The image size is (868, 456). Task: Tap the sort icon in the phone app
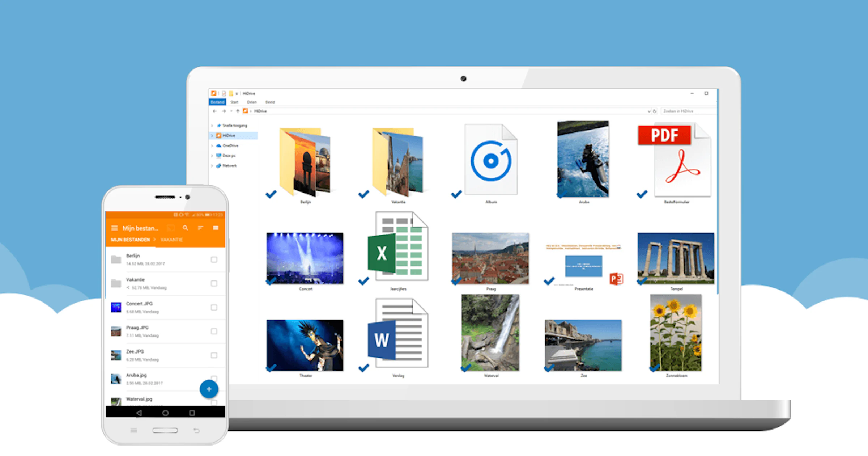point(201,228)
